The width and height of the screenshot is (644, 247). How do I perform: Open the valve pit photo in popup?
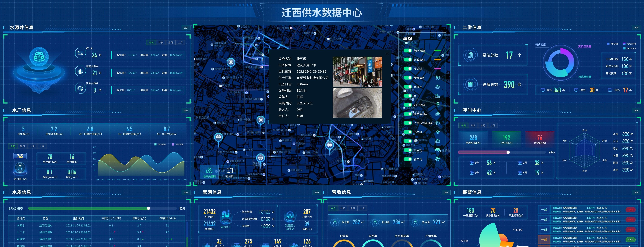tap(357, 103)
